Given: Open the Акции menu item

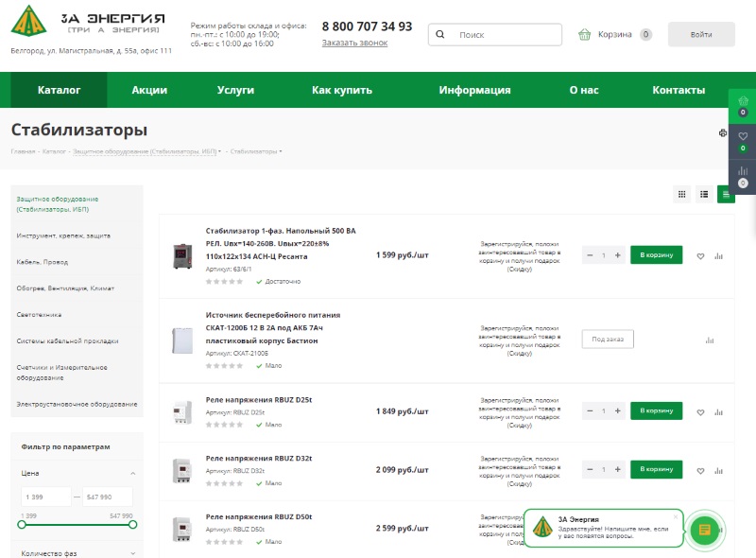Looking at the screenshot, I should click(149, 90).
